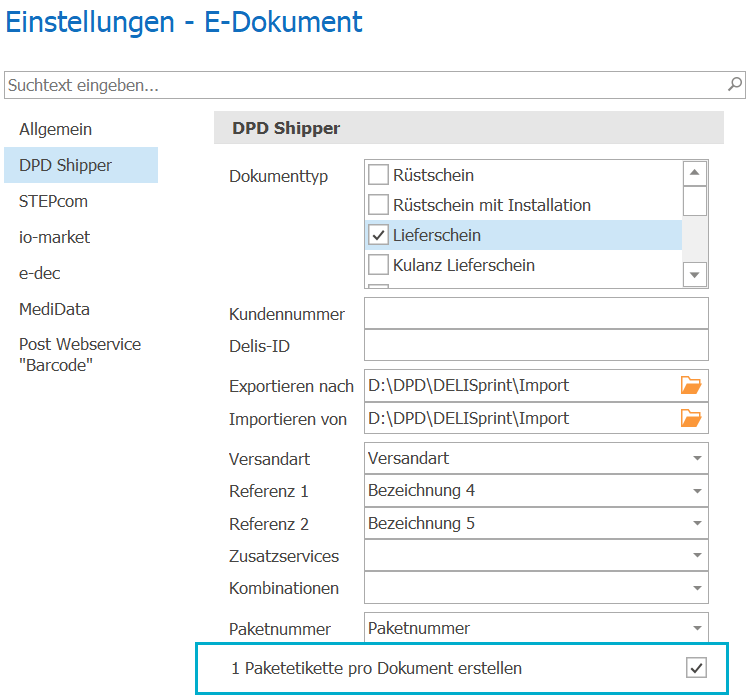
Task: Open folder browser for Importieren von
Action: (x=691, y=418)
